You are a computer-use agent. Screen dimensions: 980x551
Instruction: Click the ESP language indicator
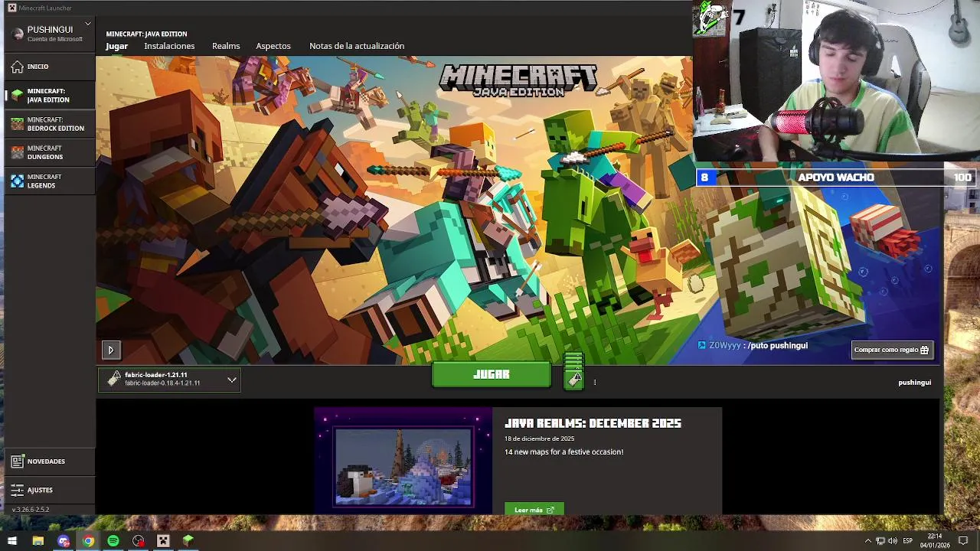click(x=908, y=541)
